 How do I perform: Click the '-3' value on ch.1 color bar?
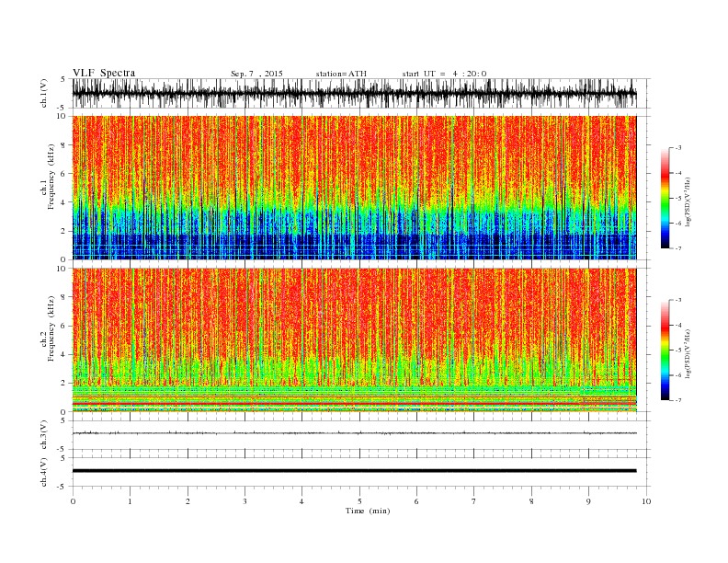coord(678,148)
